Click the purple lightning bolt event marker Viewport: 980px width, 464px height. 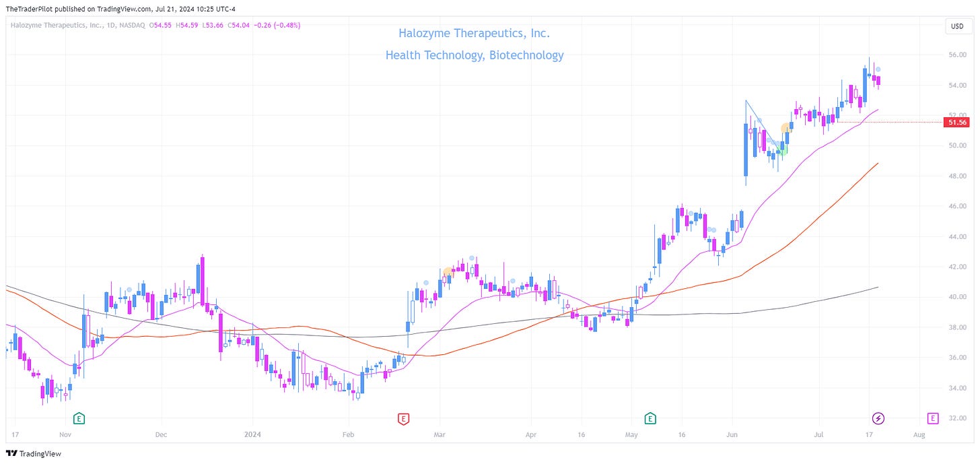tap(878, 418)
